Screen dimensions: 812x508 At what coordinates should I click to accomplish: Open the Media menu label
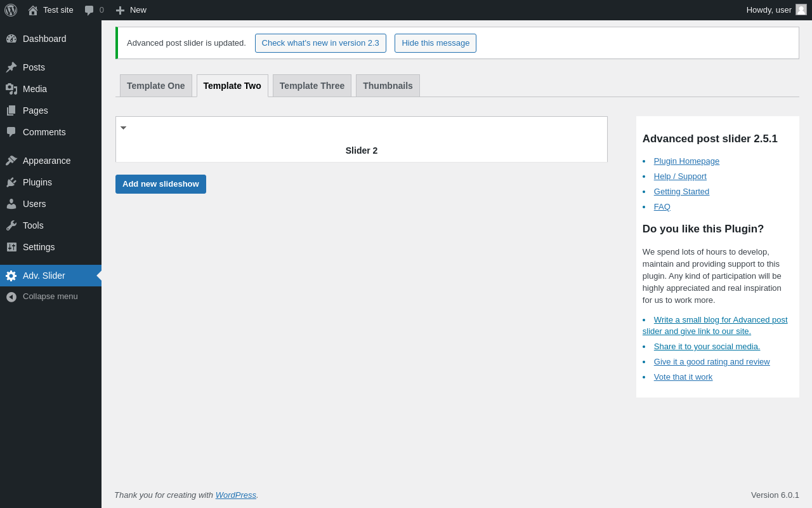(35, 89)
